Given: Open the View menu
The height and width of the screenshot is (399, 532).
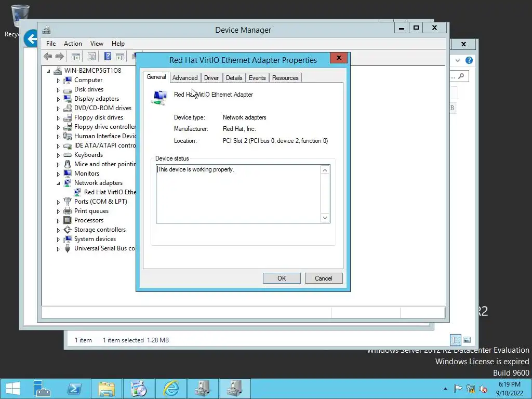Looking at the screenshot, I should [97, 44].
